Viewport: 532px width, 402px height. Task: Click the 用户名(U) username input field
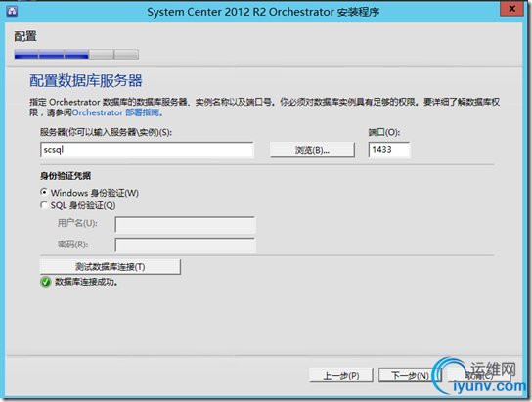185,225
